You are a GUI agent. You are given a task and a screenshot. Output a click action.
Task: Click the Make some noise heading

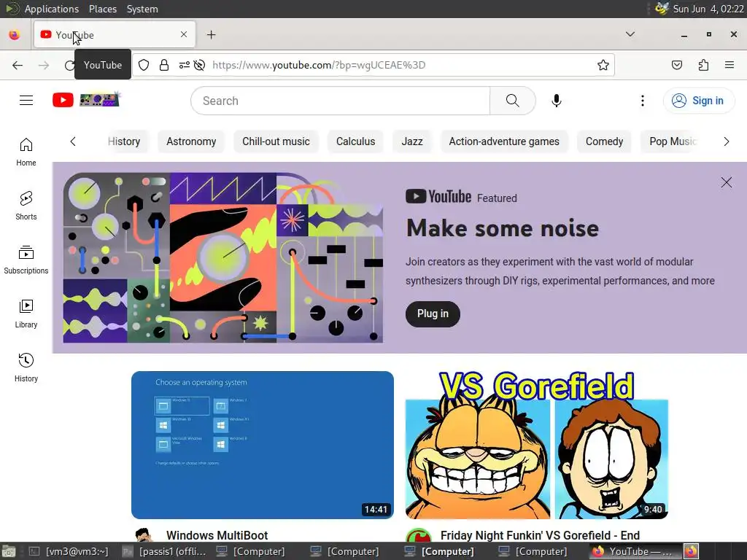click(x=503, y=228)
